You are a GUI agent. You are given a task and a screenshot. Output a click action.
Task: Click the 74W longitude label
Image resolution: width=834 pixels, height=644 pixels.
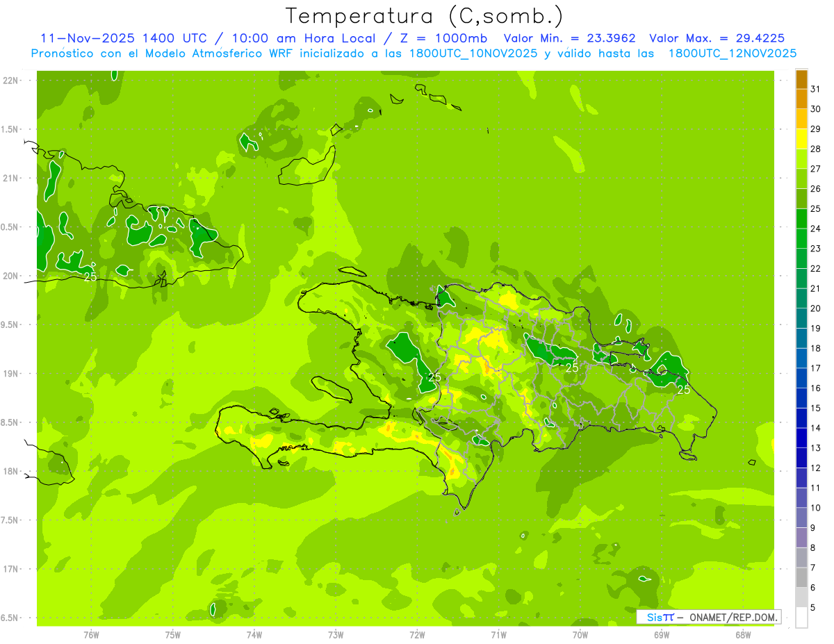click(x=254, y=634)
